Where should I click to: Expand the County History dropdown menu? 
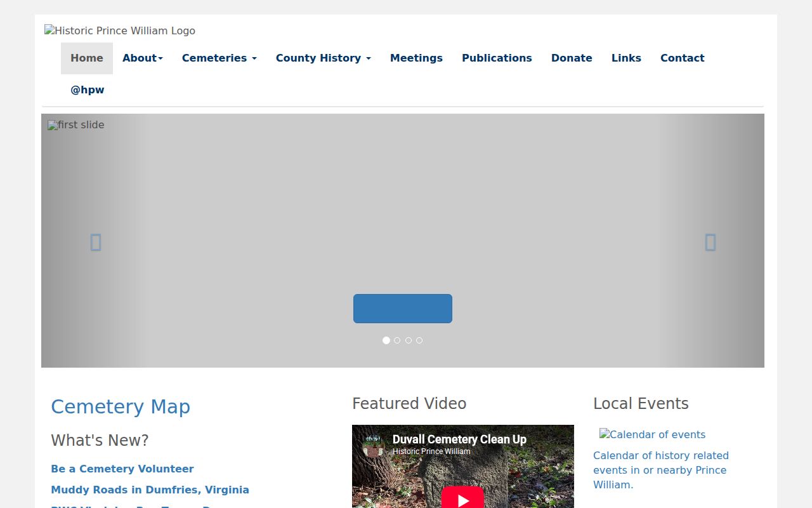tap(324, 58)
